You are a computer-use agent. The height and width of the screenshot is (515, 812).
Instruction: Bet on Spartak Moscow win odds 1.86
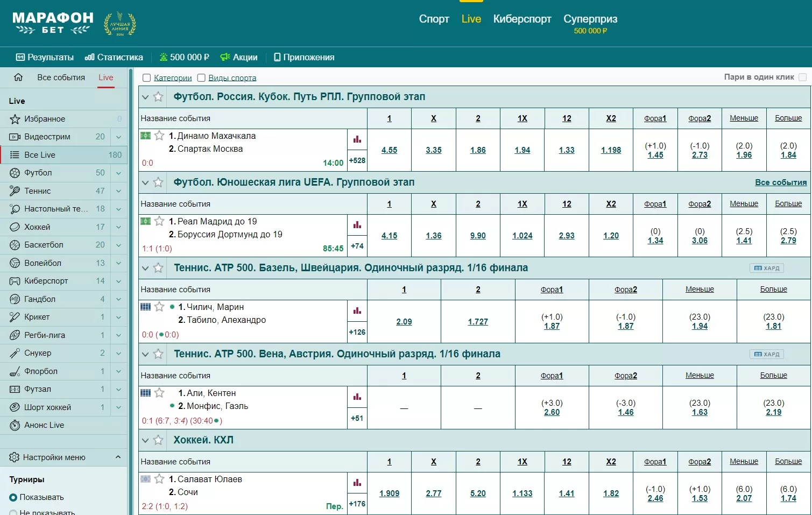coord(478,150)
